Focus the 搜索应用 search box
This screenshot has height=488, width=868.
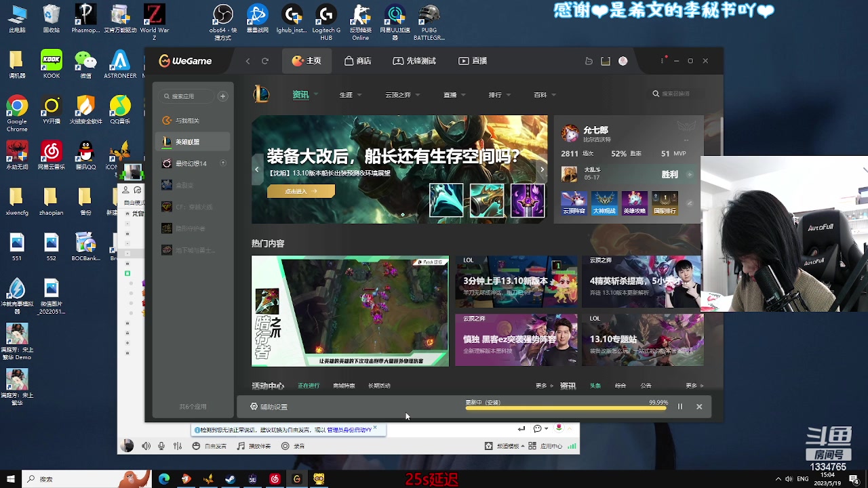(187, 96)
